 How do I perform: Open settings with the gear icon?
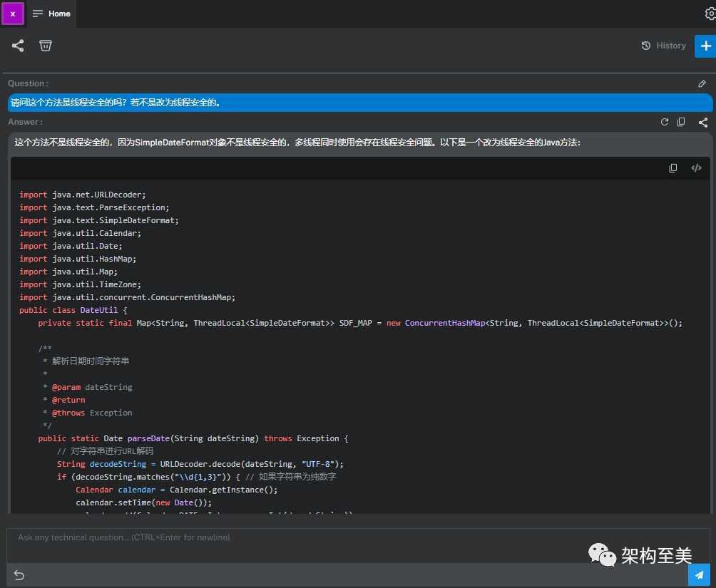[x=710, y=14]
